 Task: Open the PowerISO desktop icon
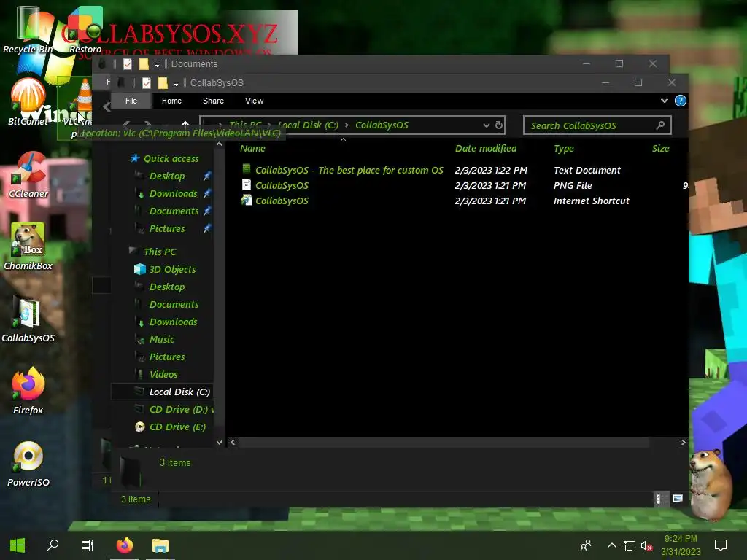(28, 463)
